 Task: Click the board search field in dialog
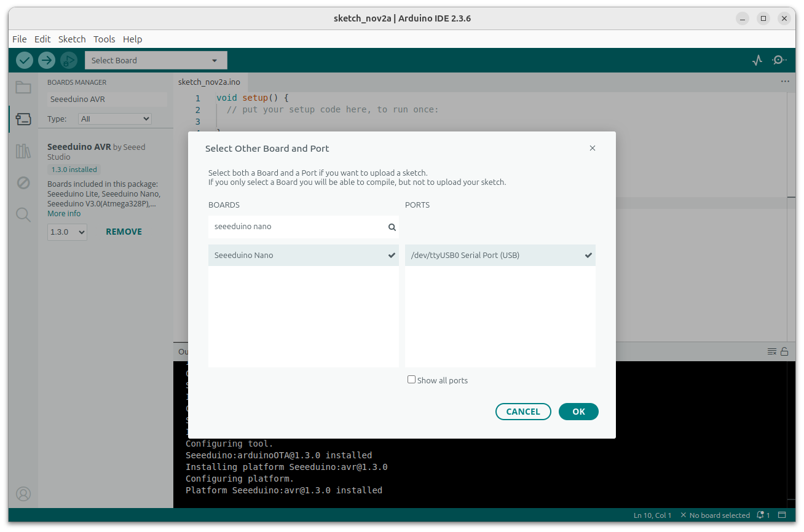pyautogui.click(x=298, y=227)
